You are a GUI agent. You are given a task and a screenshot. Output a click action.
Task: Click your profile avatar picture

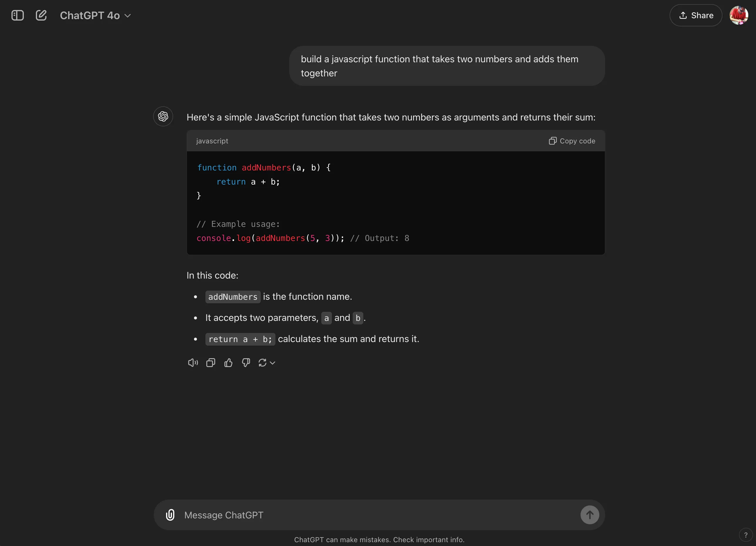739,15
